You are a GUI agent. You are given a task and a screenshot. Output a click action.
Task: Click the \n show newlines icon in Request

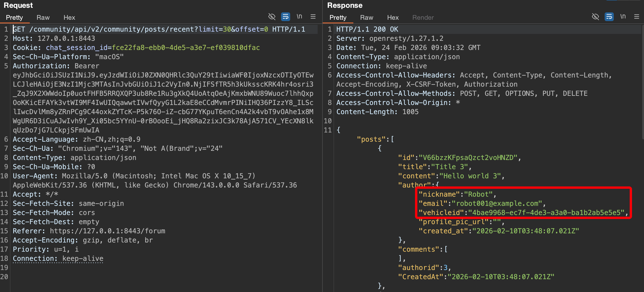pos(299,17)
